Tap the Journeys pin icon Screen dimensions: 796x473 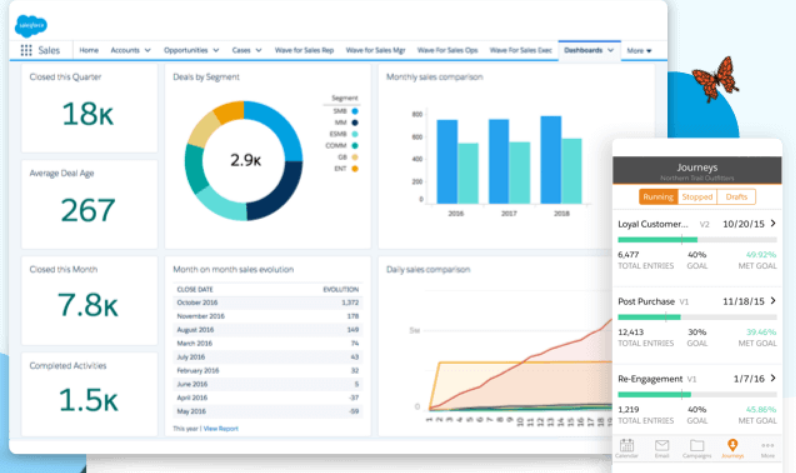[732, 447]
